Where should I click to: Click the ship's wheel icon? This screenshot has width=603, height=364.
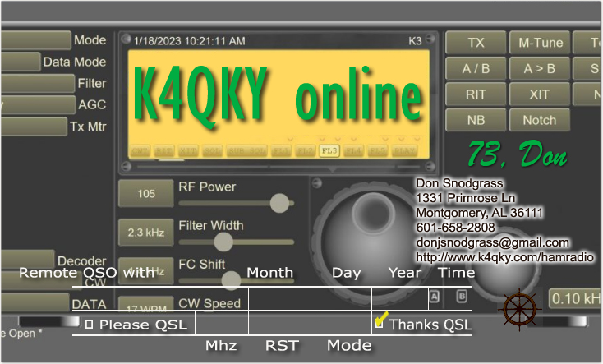pyautogui.click(x=519, y=309)
